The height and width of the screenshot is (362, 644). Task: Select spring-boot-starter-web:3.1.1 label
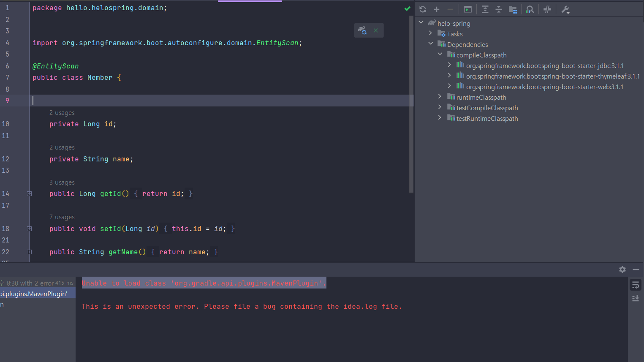[545, 87]
